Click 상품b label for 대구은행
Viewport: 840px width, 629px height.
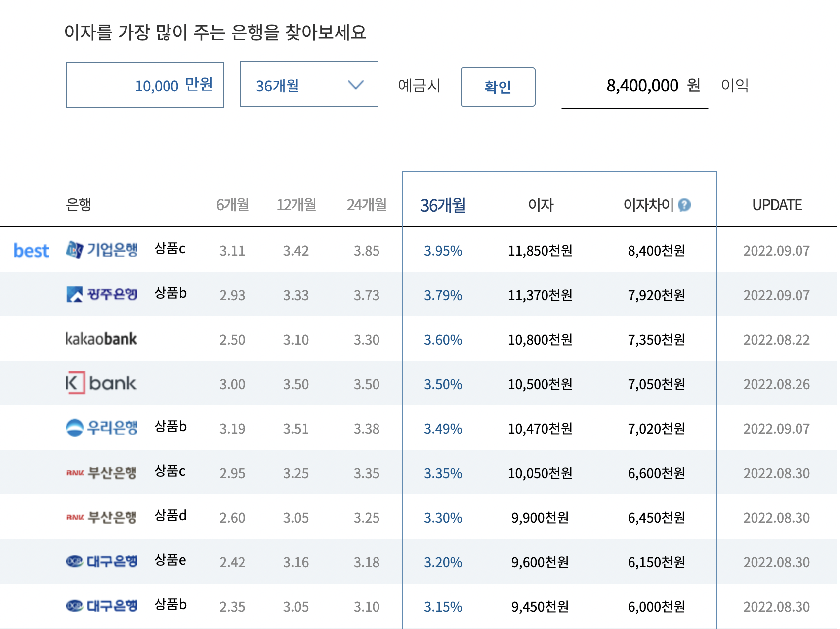(170, 604)
